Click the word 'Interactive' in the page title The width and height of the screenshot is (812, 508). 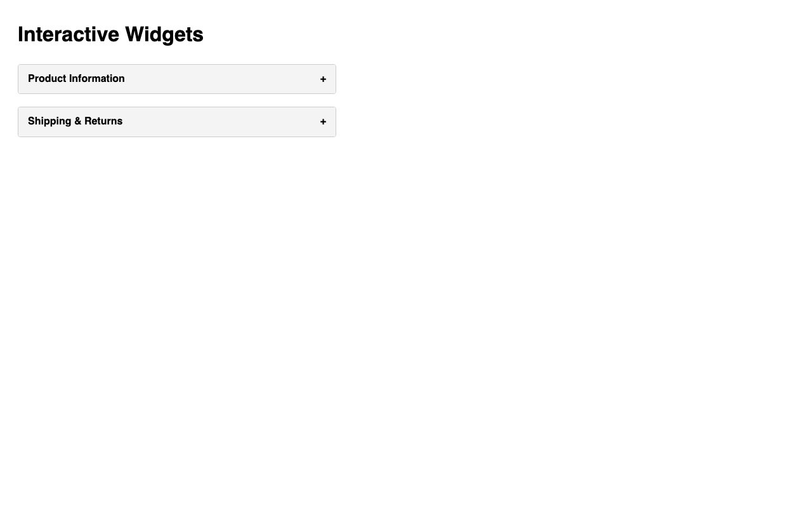[x=69, y=34]
